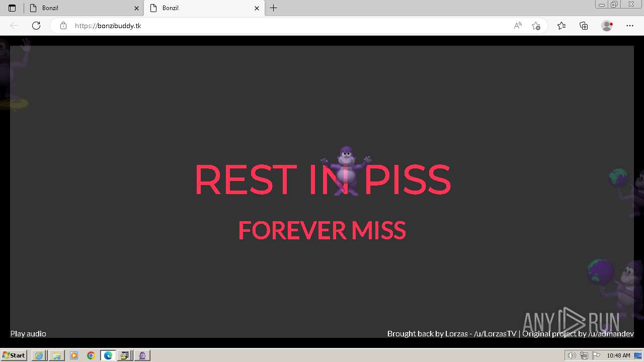This screenshot has width=644, height=362.
Task: Click the 10:48 AM system clock
Action: 618,355
